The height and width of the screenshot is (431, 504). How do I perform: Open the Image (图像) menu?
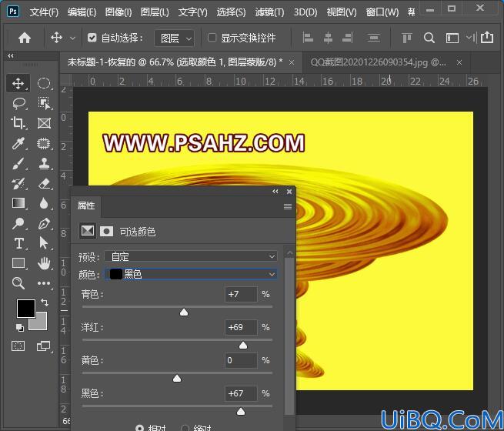coord(118,12)
